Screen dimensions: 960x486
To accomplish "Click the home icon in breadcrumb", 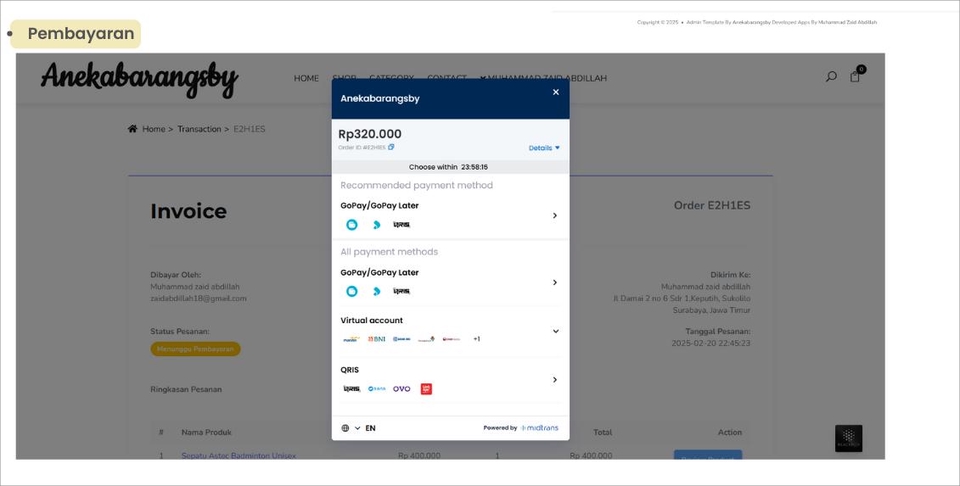I will pyautogui.click(x=133, y=129).
